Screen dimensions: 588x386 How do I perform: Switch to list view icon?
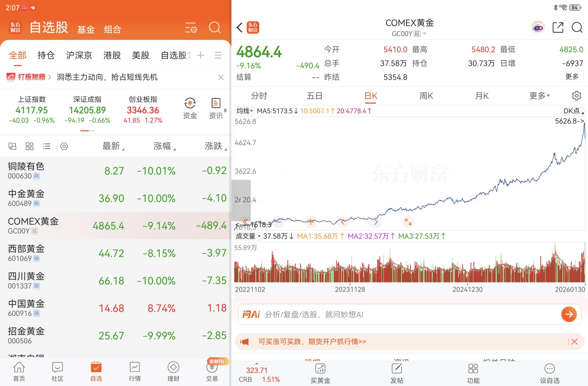(47, 146)
